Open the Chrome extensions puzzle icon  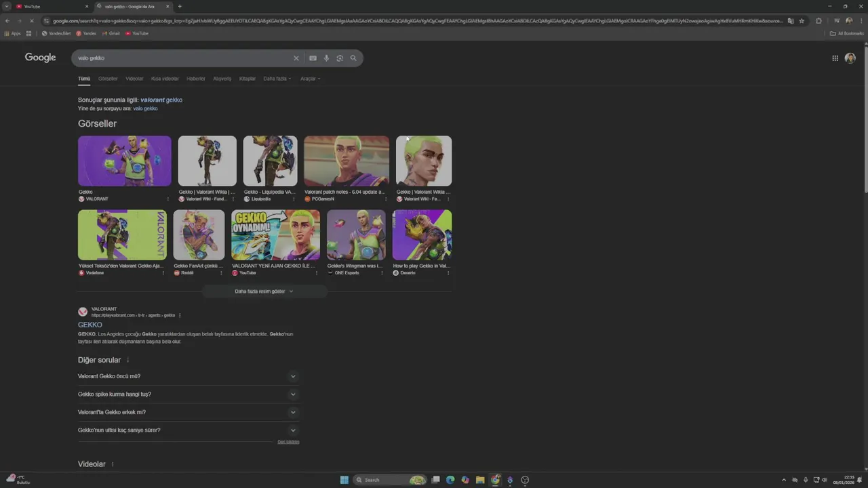point(818,21)
